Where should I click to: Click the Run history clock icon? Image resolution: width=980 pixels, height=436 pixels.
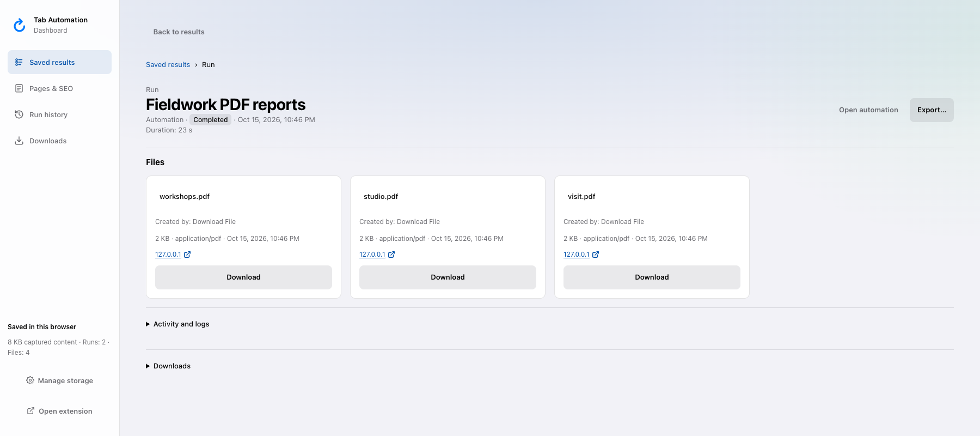(x=19, y=114)
